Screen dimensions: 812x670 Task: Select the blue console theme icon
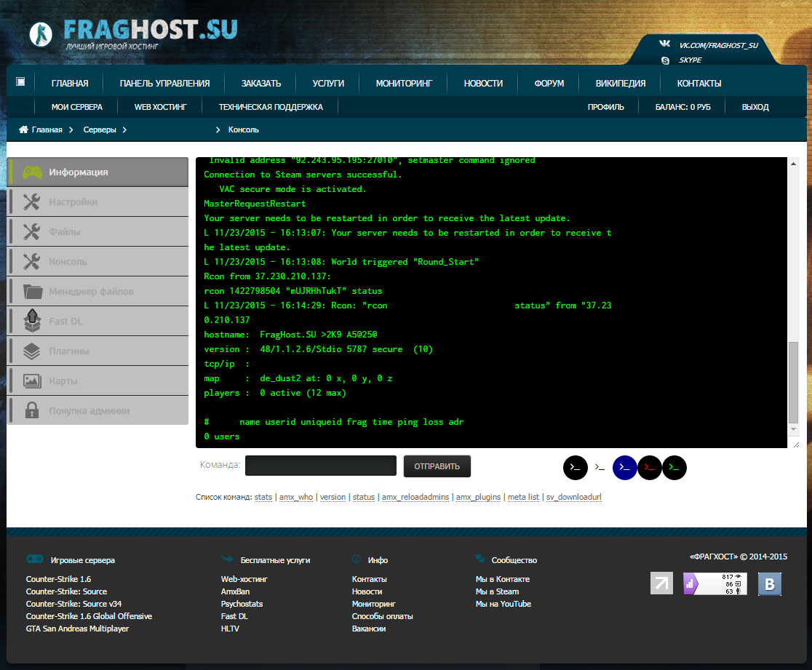(624, 468)
